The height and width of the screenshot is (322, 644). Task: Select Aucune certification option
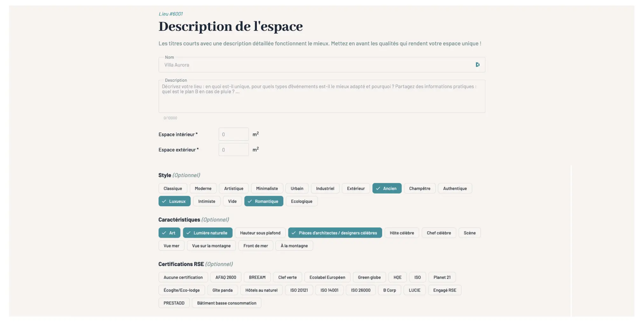(x=183, y=277)
